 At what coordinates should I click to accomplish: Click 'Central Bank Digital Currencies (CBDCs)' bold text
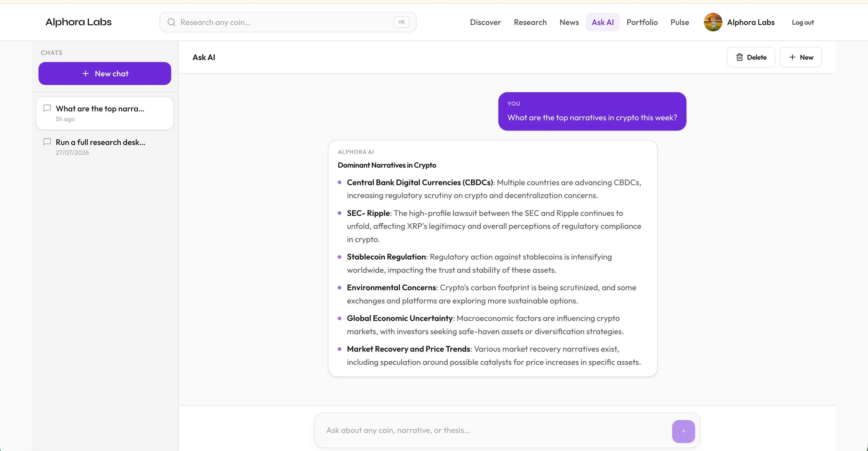coord(420,182)
